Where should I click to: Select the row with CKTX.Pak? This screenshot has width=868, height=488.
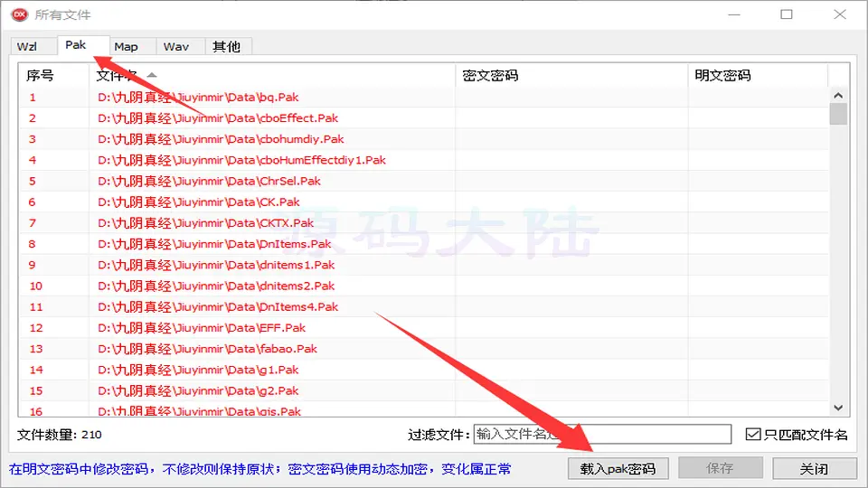424,223
